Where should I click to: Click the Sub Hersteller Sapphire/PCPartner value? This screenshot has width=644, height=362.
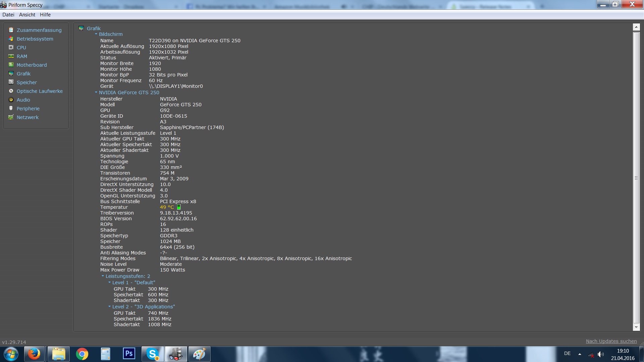click(192, 127)
